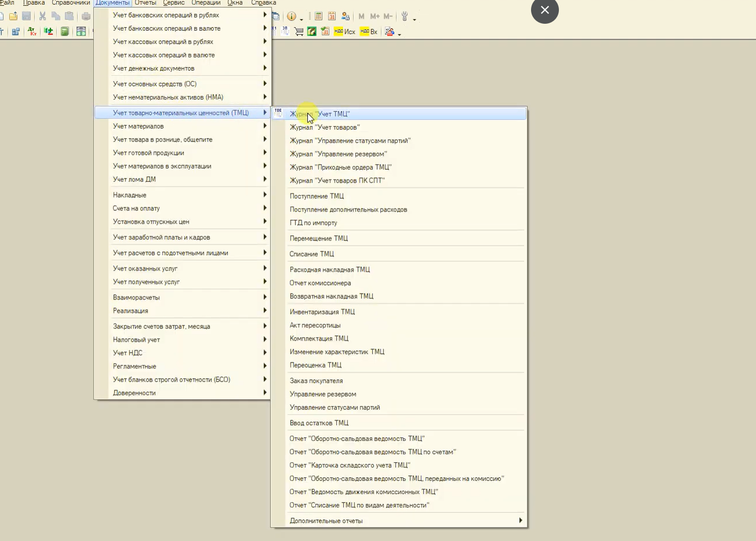This screenshot has width=756, height=541.
Task: Open the Отчеты menu
Action: [x=146, y=3]
